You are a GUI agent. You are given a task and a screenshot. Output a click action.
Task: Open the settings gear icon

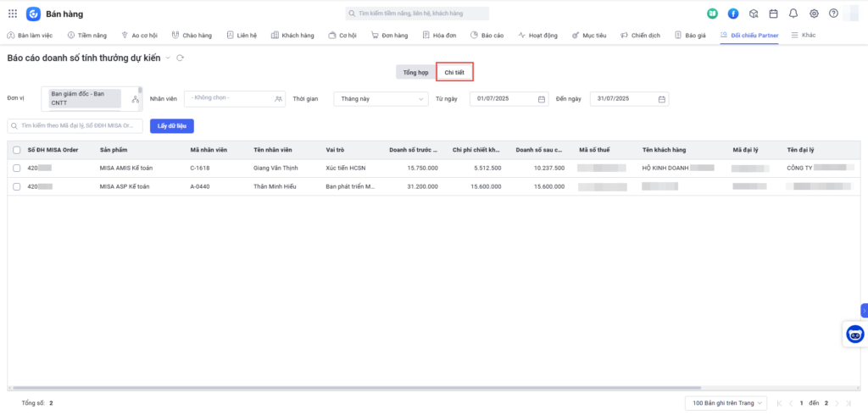[814, 14]
